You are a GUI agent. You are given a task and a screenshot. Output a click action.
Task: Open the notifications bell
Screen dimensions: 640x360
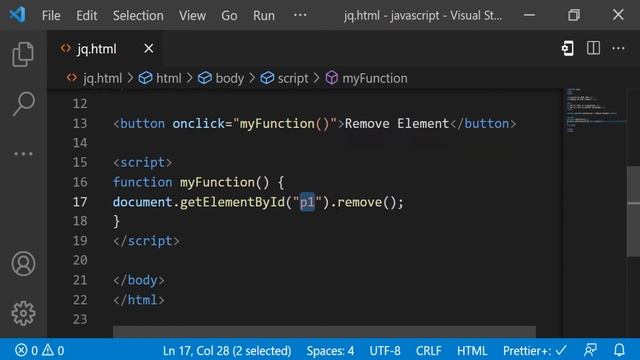[x=619, y=350]
